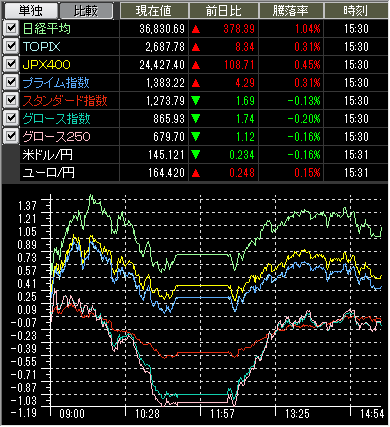Select the ユーロ/円 row label
The width and height of the screenshot is (390, 427).
(49, 173)
